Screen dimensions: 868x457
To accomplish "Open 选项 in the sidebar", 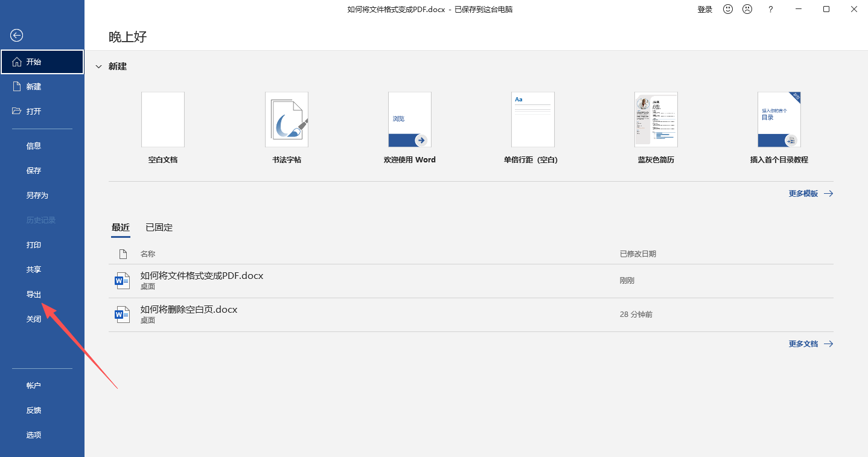I will click(34, 435).
